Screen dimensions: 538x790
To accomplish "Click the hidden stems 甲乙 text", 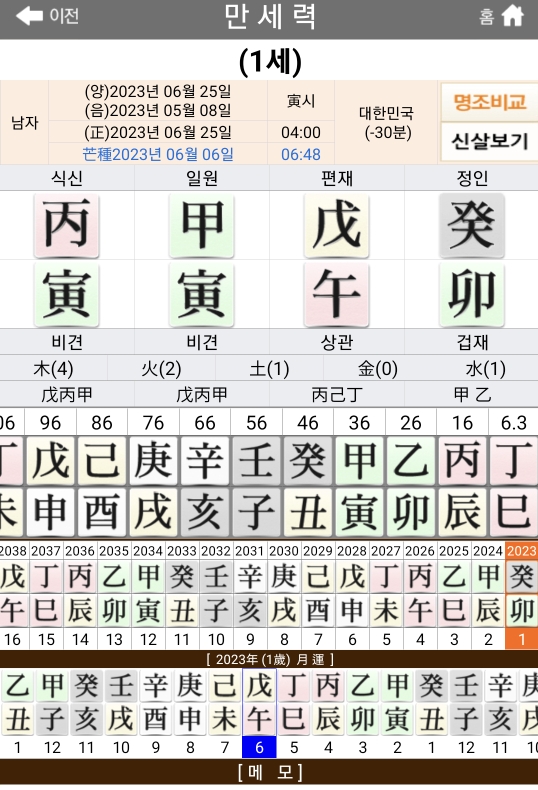I will 472,395.
